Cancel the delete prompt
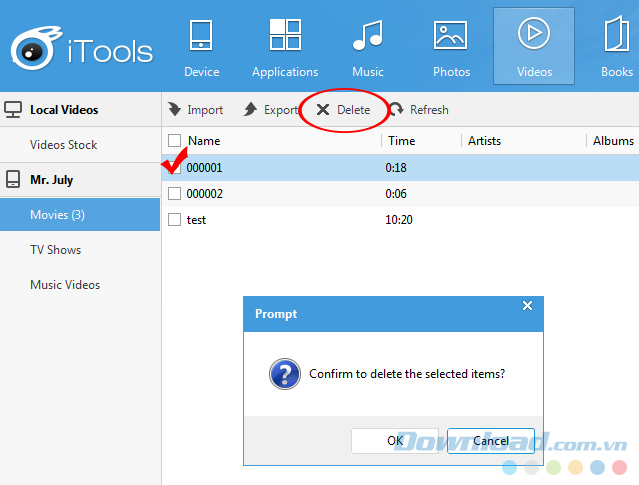The width and height of the screenshot is (639, 485). [x=491, y=441]
